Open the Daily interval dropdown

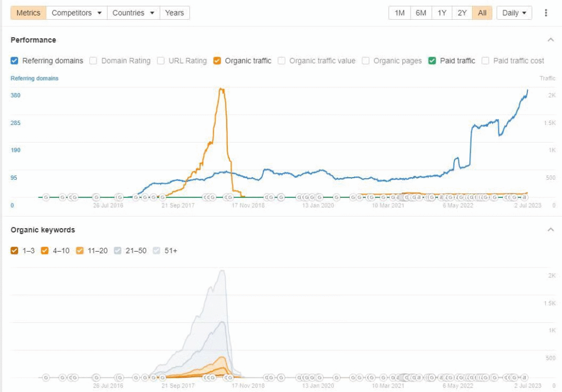pyautogui.click(x=514, y=13)
